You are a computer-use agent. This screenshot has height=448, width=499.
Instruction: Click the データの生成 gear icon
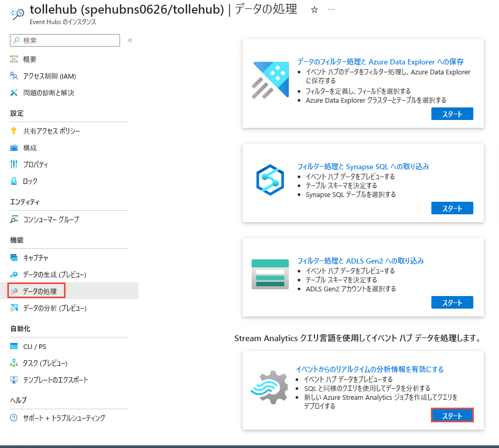(x=14, y=274)
